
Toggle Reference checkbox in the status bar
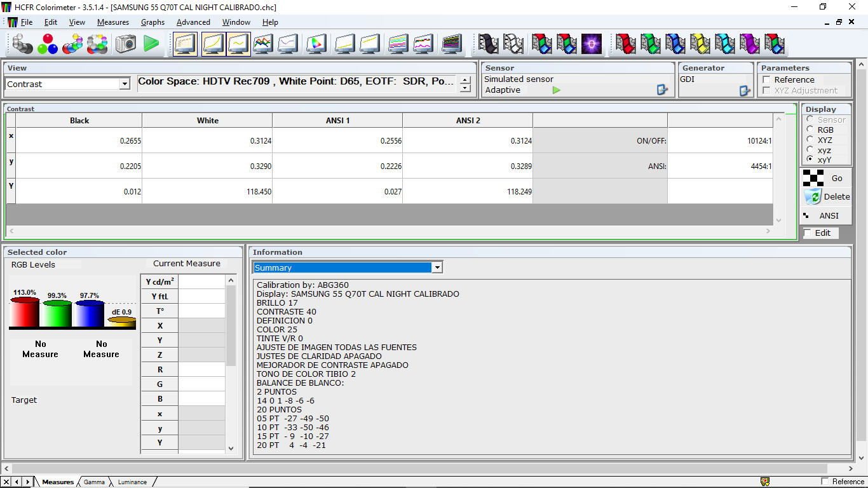(825, 482)
